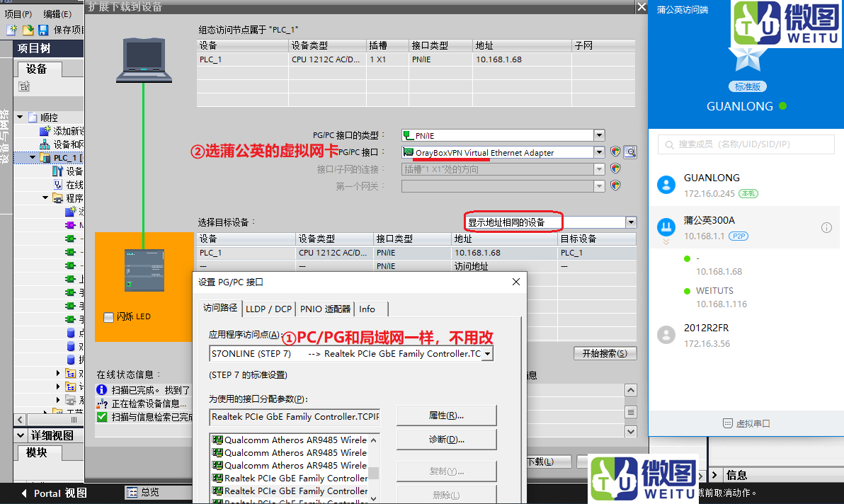This screenshot has height=504, width=844.
Task: Open the 项目(P) menu
Action: (18, 14)
